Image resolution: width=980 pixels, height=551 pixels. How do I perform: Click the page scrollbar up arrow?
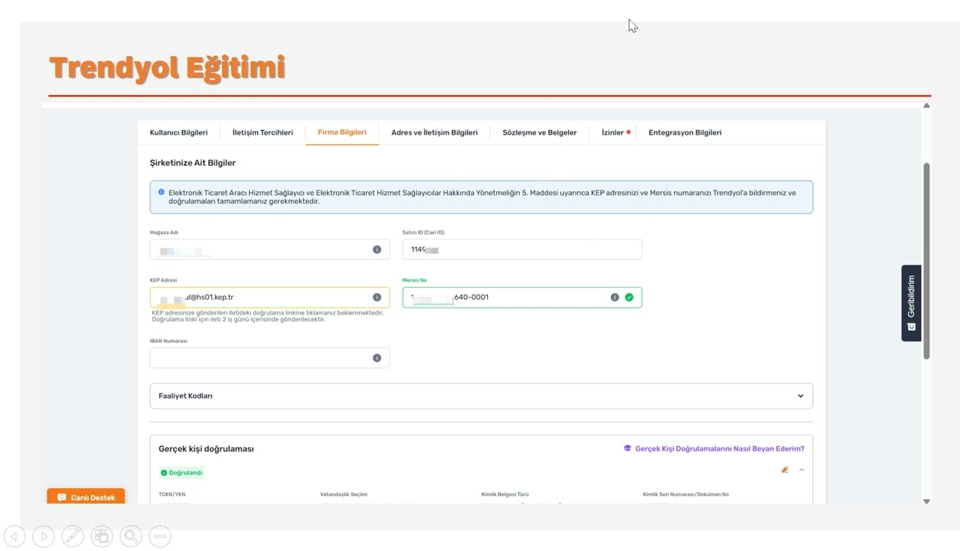point(926,106)
